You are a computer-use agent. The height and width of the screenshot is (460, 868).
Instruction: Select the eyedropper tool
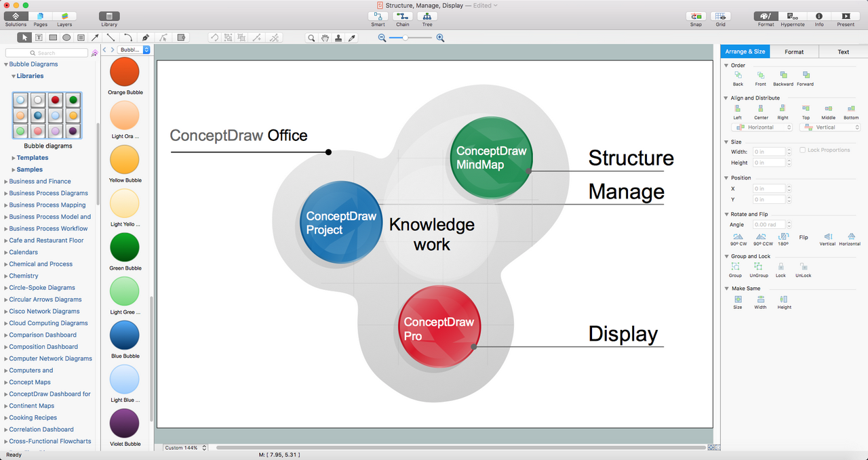pos(352,38)
